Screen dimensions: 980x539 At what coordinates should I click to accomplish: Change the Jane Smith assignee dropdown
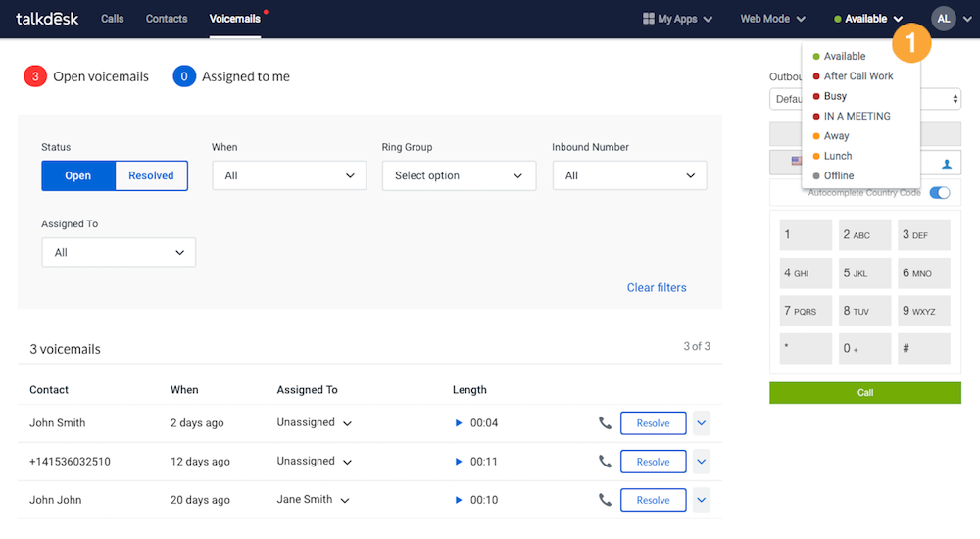click(313, 499)
